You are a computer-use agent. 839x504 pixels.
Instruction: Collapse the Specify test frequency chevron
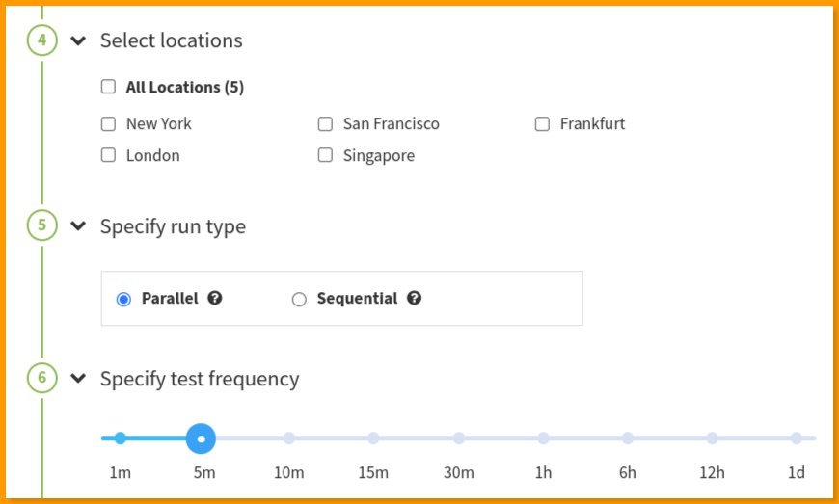point(79,379)
